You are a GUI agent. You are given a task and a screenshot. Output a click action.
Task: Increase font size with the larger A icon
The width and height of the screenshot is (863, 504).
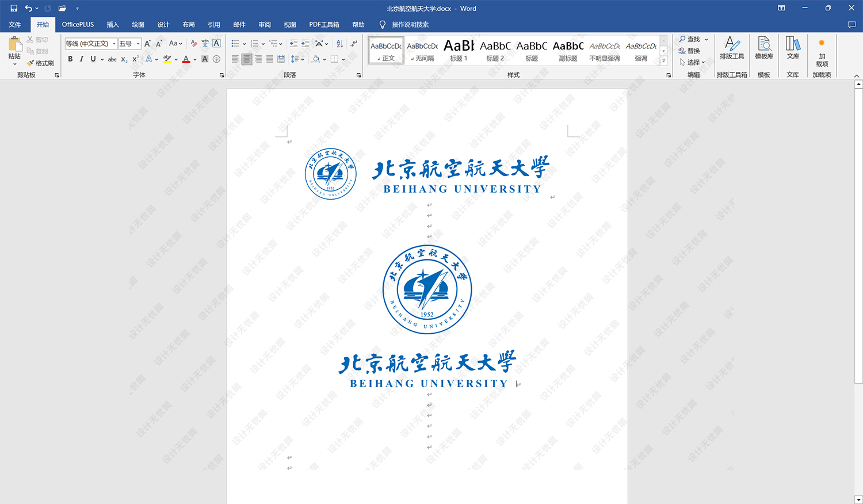pos(148,44)
